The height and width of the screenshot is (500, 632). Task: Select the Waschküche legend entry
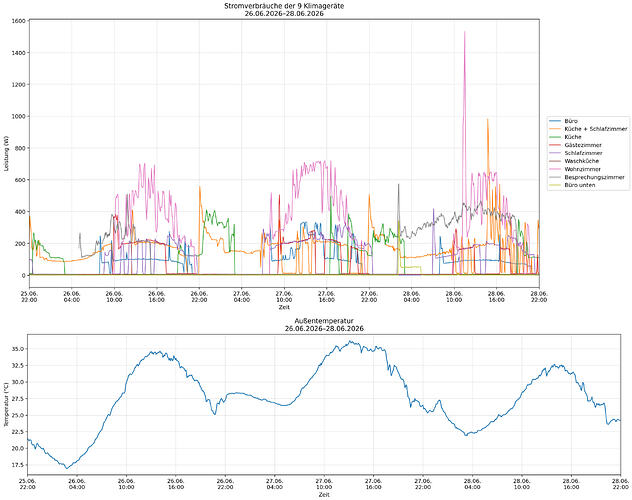[x=574, y=161]
